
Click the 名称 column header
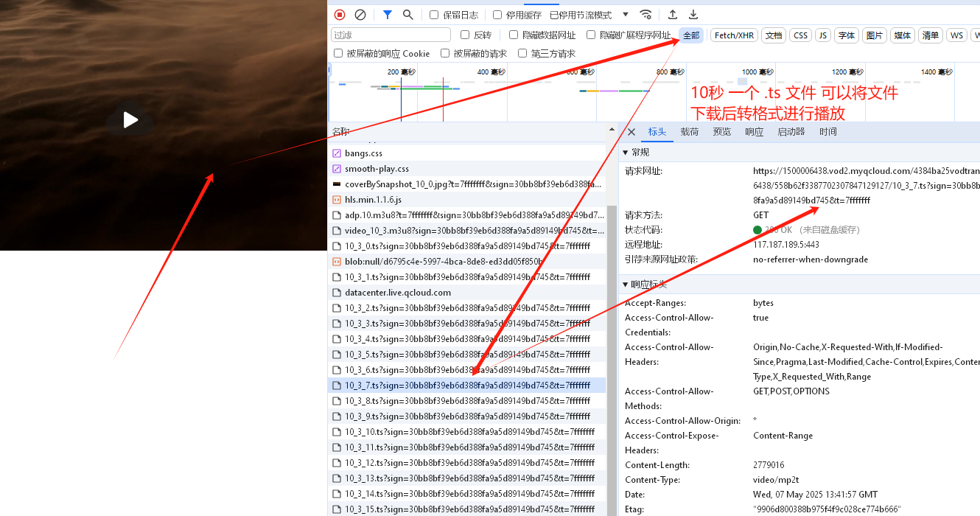click(467, 132)
